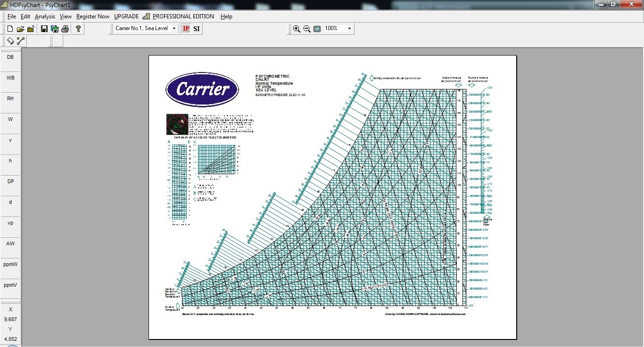
Task: Click the DB property button
Action: point(10,57)
